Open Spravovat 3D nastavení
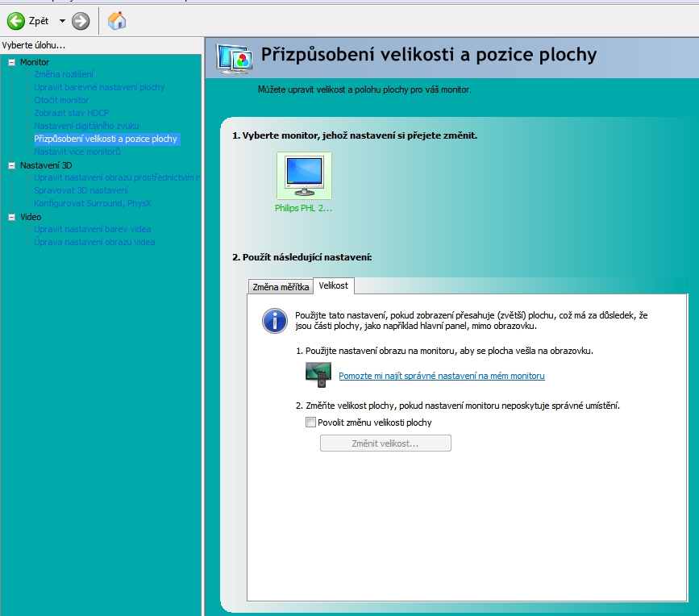Viewport: 699px width, 616px height. coord(81,190)
